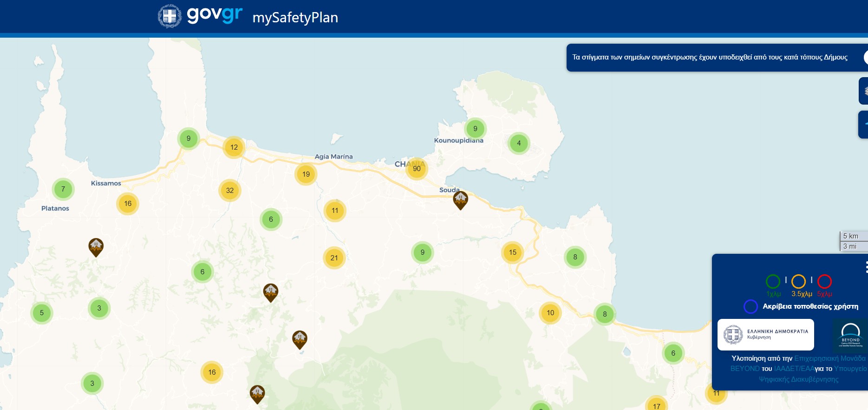Select the red 5 km radius circle
The image size is (868, 410).
tap(824, 282)
